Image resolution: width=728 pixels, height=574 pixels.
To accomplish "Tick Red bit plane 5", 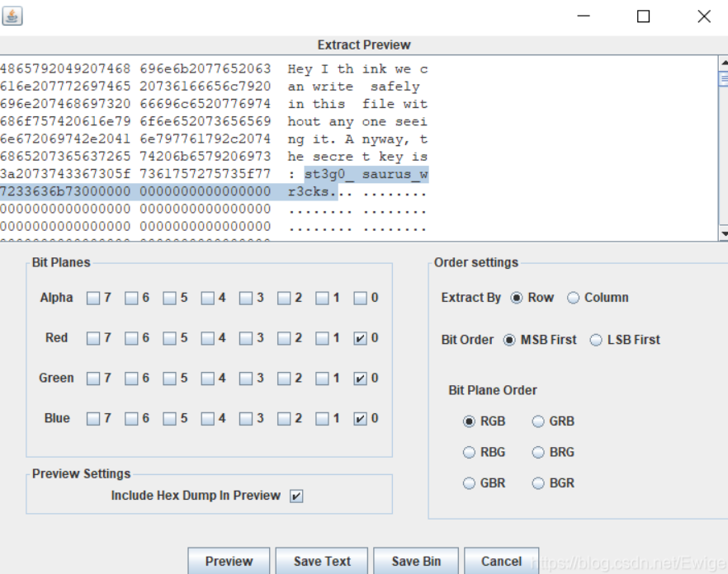I will point(169,338).
